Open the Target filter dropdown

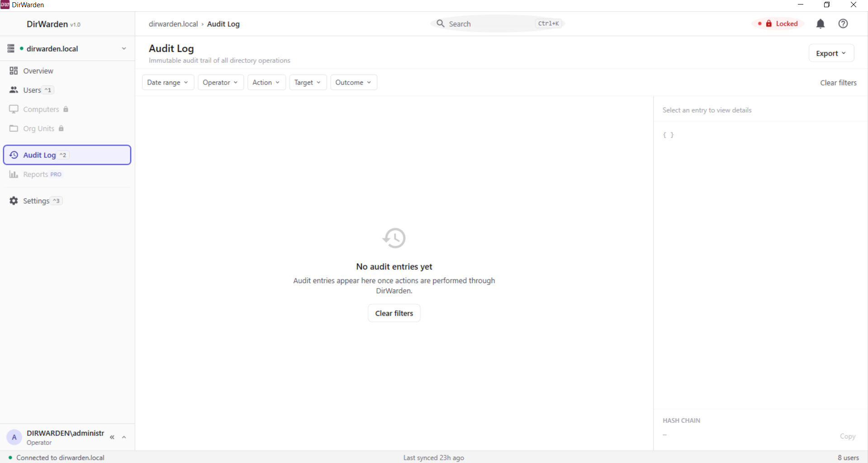(308, 82)
